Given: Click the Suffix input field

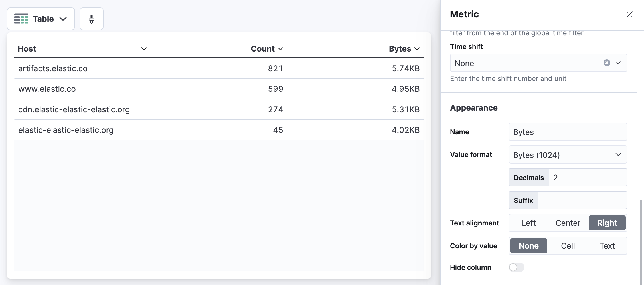Looking at the screenshot, I should [582, 200].
